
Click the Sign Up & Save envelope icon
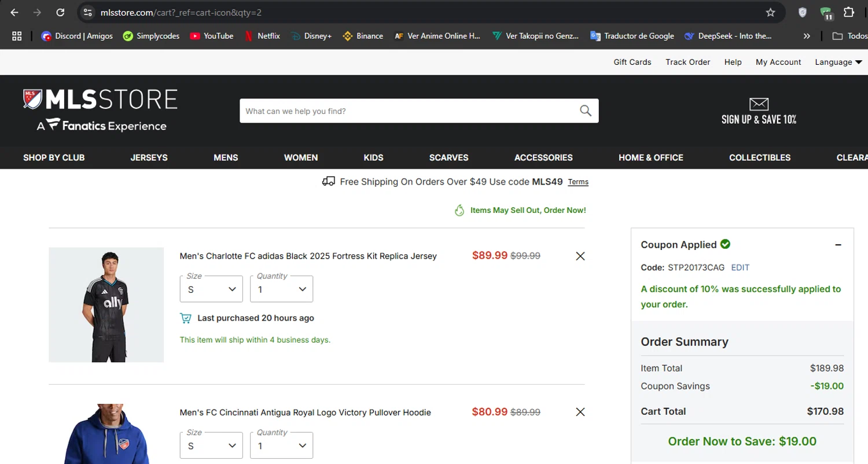click(x=759, y=105)
